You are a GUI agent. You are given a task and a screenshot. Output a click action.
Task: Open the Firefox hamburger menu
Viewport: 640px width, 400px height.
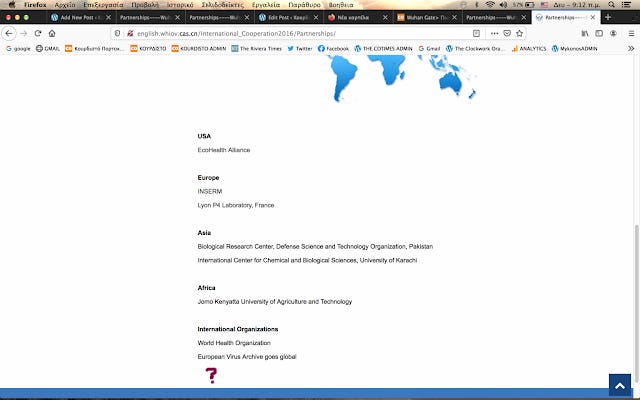click(631, 33)
